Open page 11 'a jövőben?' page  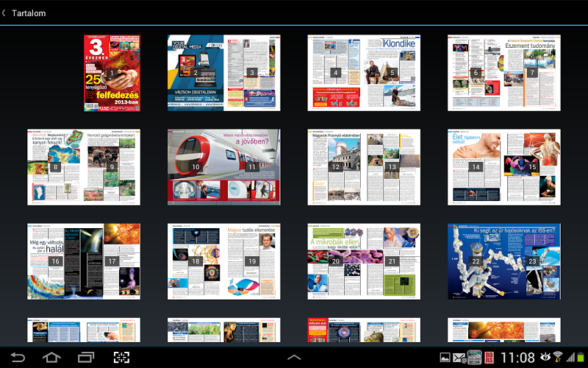coord(252,167)
